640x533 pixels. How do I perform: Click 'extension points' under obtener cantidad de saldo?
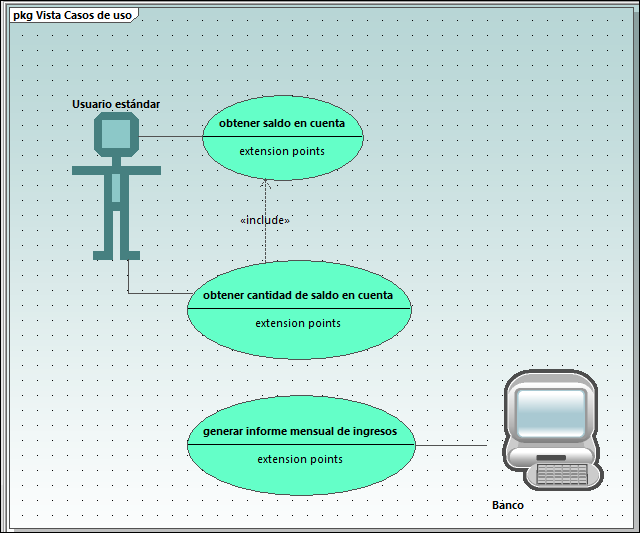click(298, 323)
